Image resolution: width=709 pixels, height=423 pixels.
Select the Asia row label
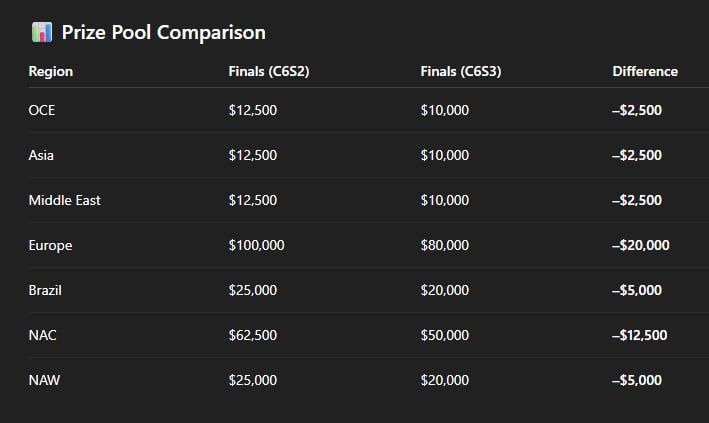click(x=41, y=155)
